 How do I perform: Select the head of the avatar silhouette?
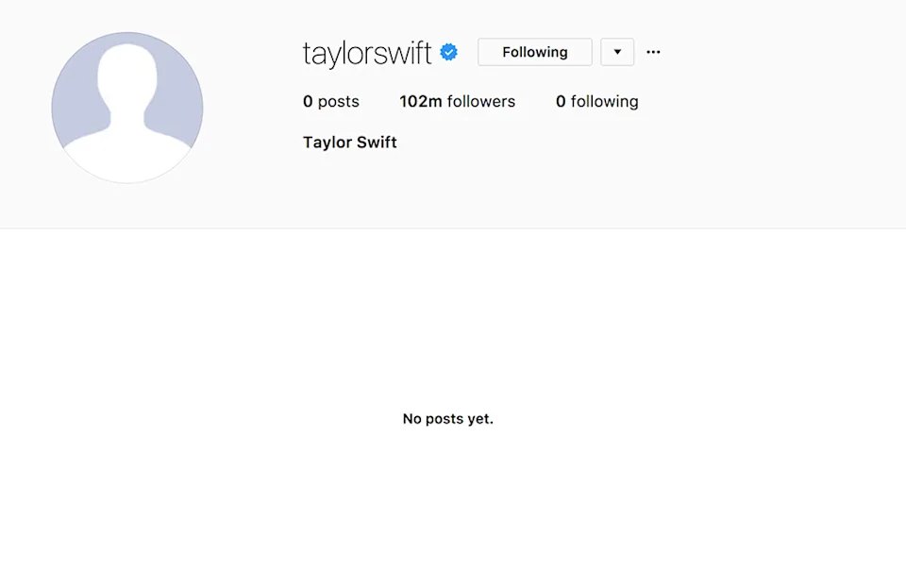pos(127,77)
